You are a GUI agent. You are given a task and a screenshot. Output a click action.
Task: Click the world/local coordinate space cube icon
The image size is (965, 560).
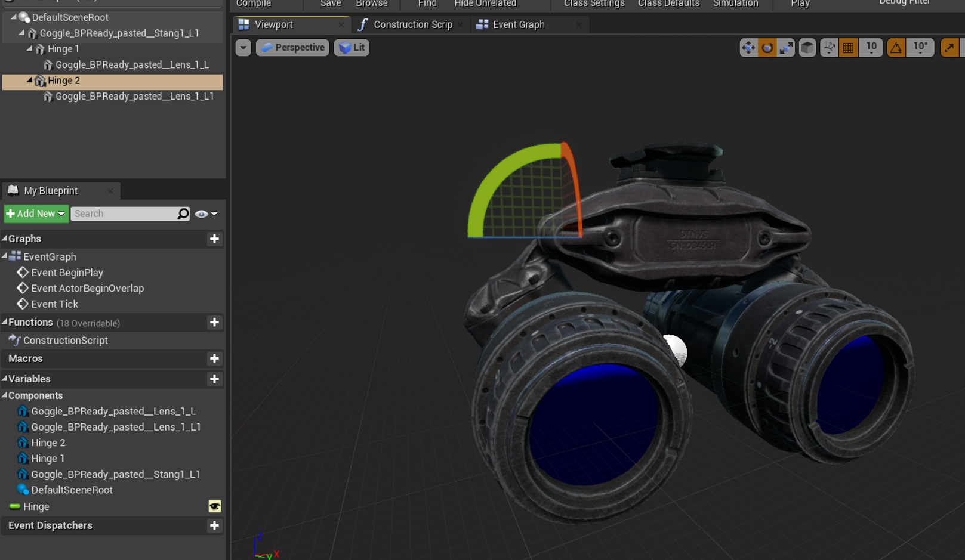807,48
